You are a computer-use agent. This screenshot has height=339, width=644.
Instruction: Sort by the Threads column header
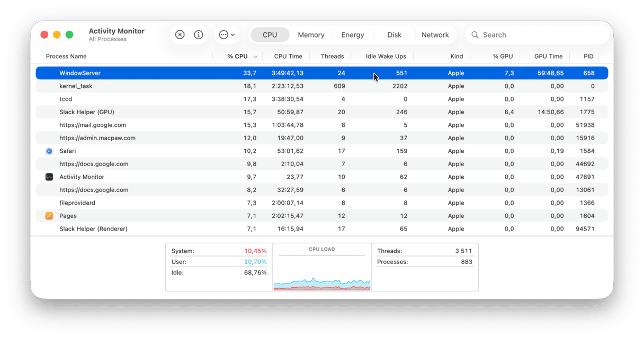coord(332,57)
